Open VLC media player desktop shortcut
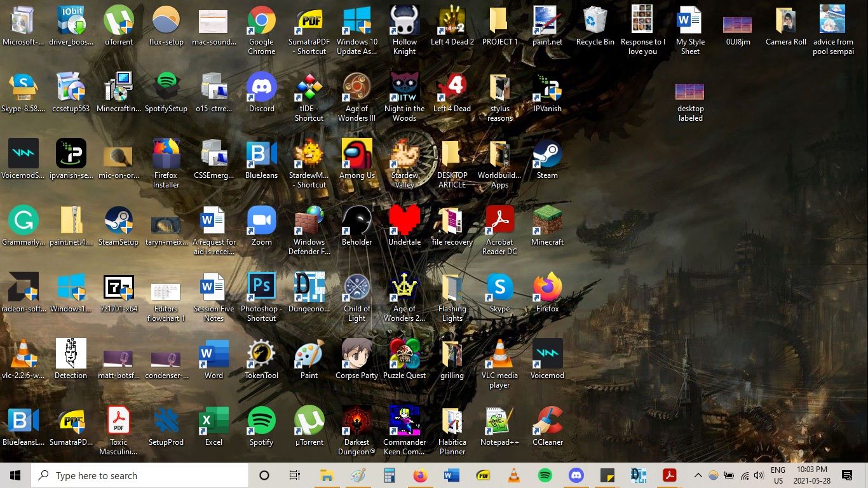Image resolution: width=868 pixels, height=488 pixels. tap(499, 351)
